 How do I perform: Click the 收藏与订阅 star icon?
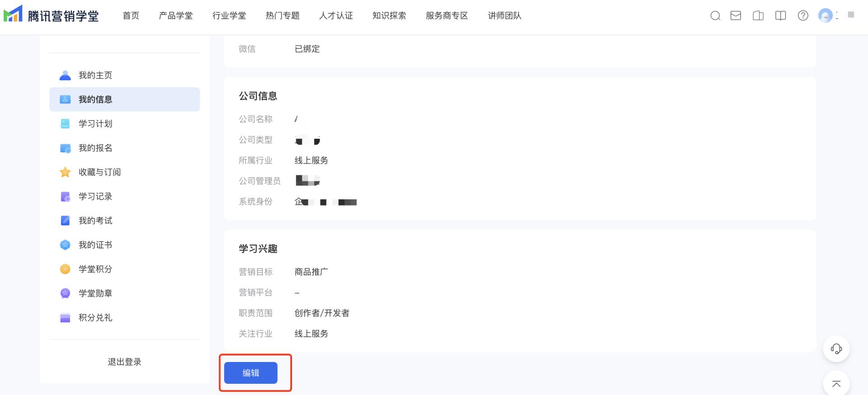(x=65, y=172)
